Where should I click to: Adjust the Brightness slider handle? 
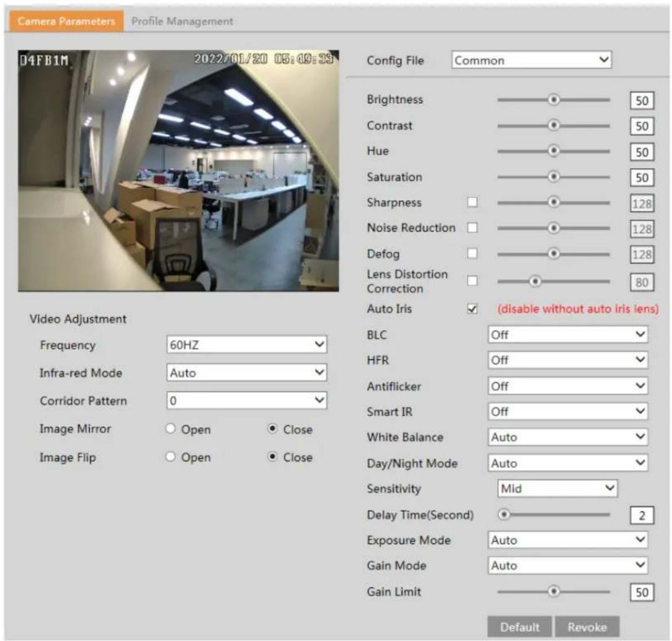(x=554, y=100)
